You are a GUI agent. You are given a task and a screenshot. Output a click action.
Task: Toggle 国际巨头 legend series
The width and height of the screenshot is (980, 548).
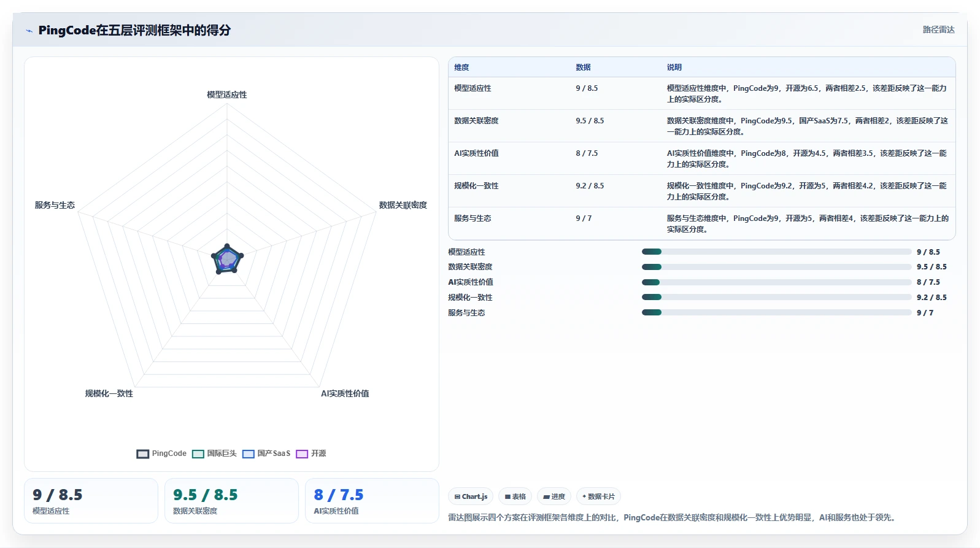click(x=214, y=453)
